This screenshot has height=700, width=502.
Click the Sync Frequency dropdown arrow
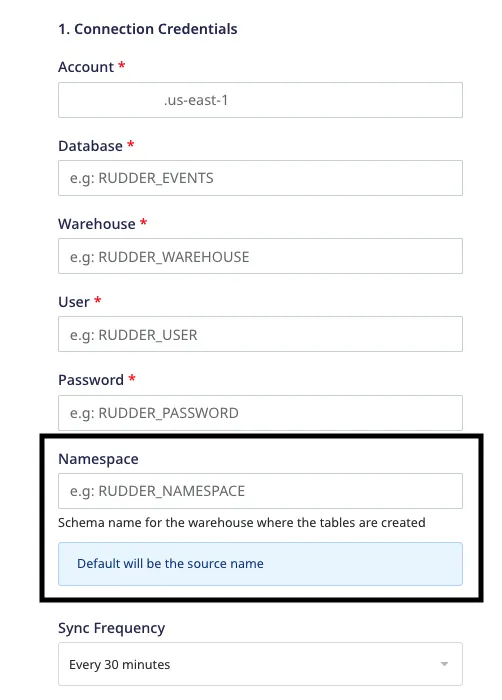(444, 664)
